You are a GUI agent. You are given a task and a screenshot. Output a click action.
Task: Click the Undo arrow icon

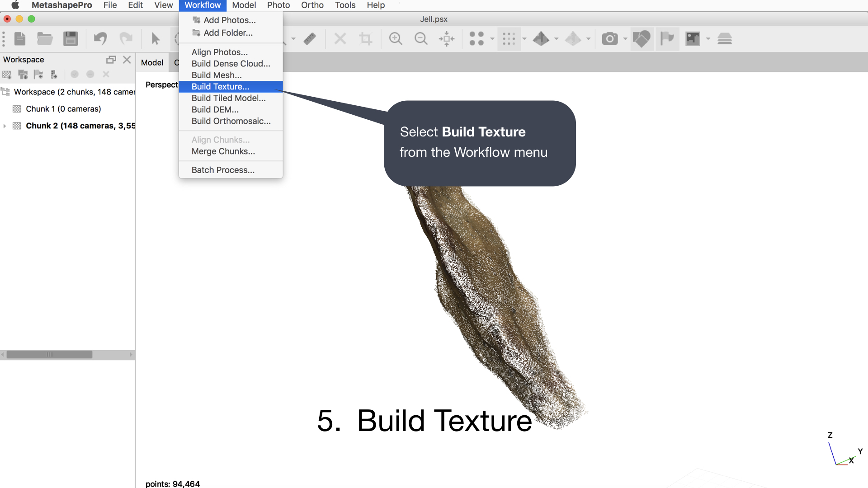100,39
